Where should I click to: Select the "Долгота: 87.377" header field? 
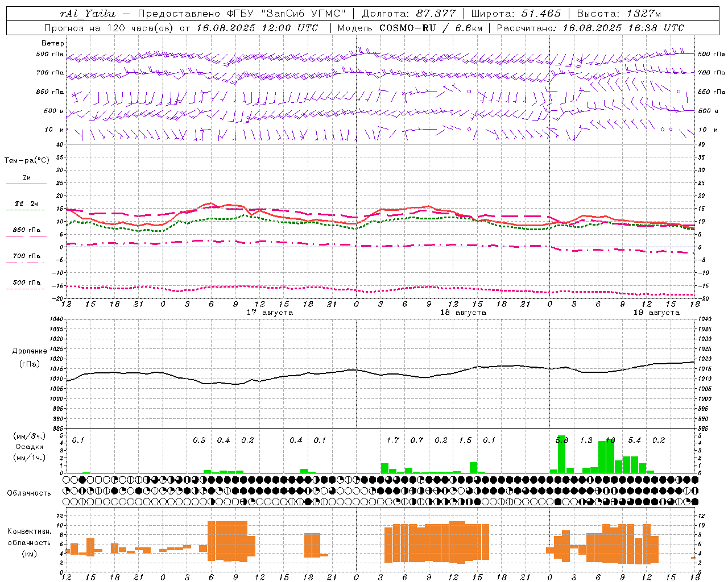tap(409, 14)
